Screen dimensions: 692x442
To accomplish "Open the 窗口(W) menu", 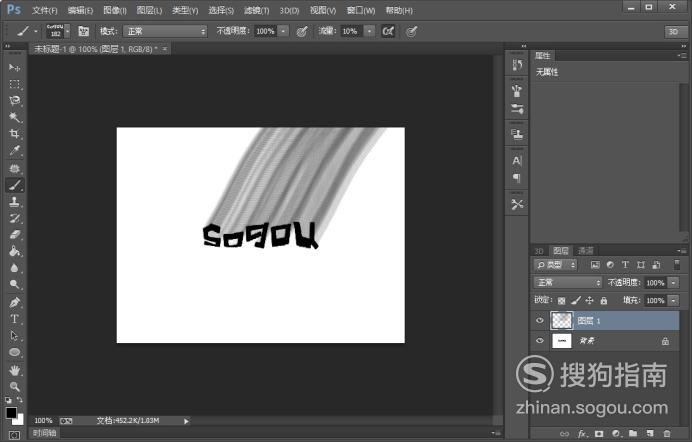I will click(361, 10).
